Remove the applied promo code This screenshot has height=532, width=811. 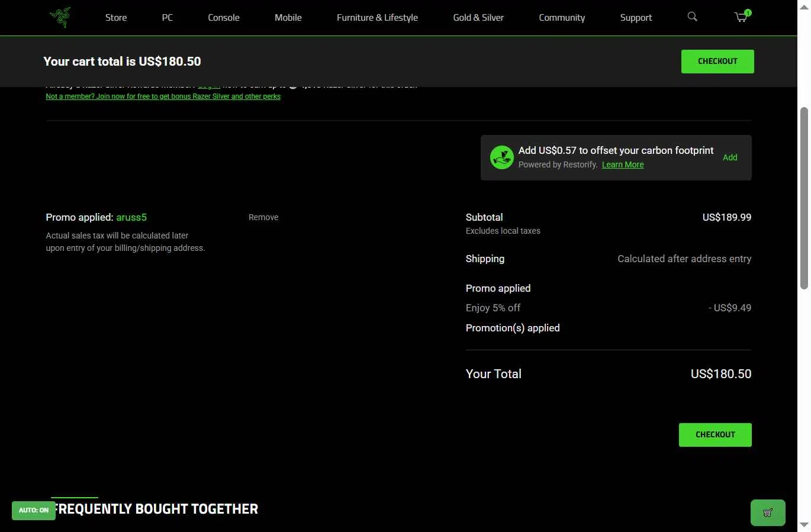(x=263, y=217)
